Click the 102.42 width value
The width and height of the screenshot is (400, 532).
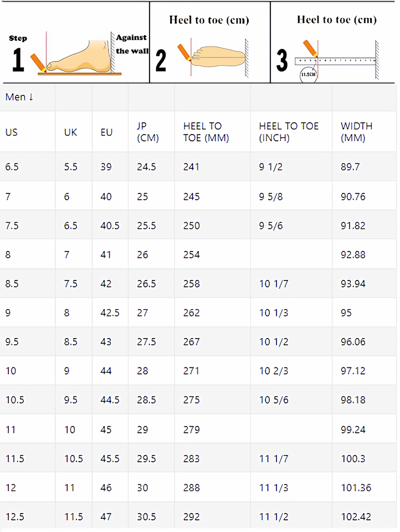coord(356,517)
